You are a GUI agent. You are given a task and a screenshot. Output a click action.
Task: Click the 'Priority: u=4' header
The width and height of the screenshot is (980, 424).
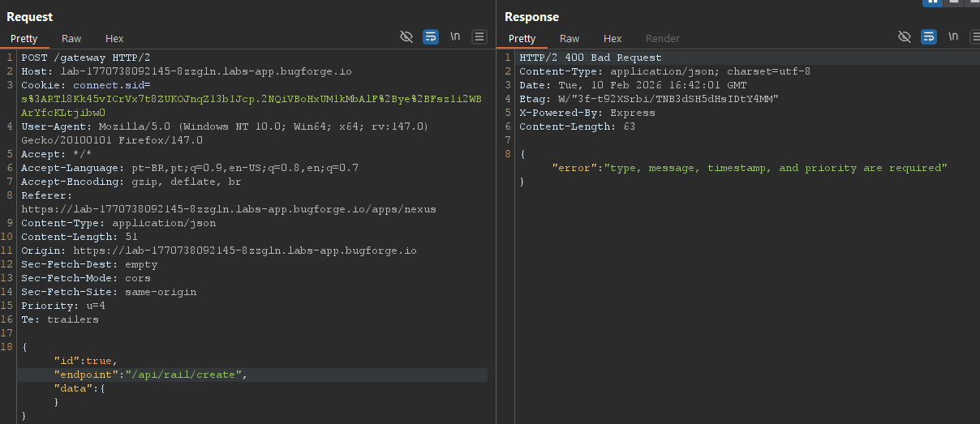pos(63,306)
